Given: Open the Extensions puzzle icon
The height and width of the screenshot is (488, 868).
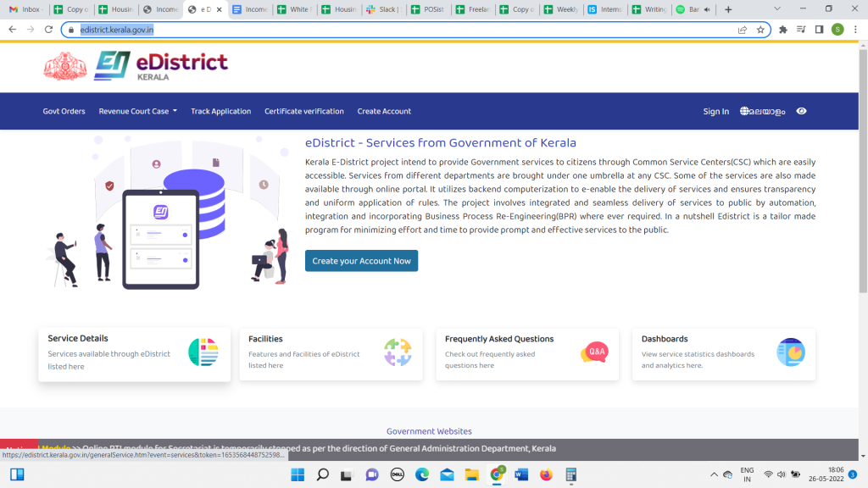Looking at the screenshot, I should 782,30.
